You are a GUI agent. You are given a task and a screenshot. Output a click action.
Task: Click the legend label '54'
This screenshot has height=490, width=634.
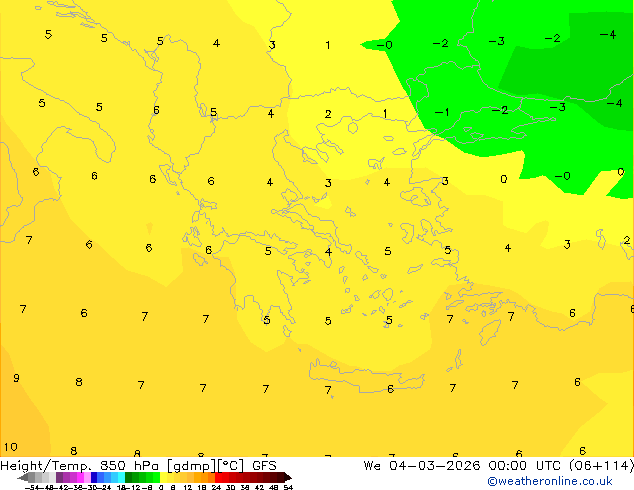pos(288,487)
